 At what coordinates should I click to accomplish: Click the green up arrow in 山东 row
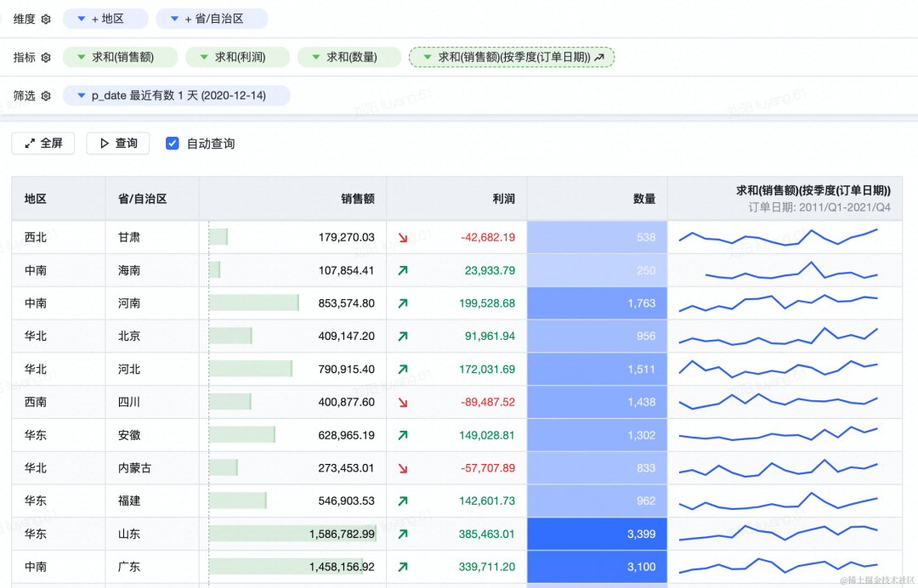403,534
